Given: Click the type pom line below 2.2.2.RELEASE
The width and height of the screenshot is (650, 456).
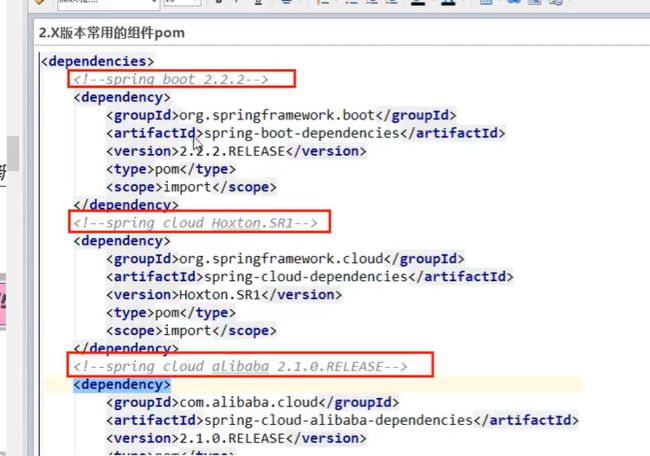Looking at the screenshot, I should [171, 169].
